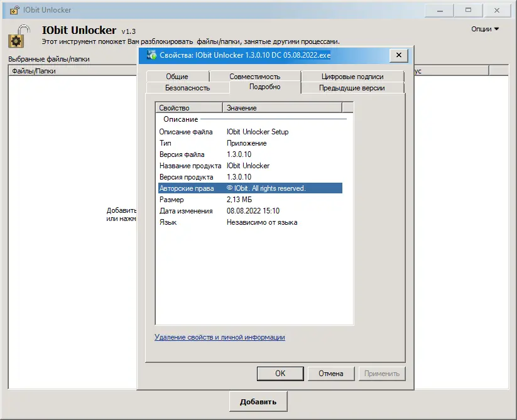Close the properties dialog
Screen dimensions: 517x420
(399, 55)
